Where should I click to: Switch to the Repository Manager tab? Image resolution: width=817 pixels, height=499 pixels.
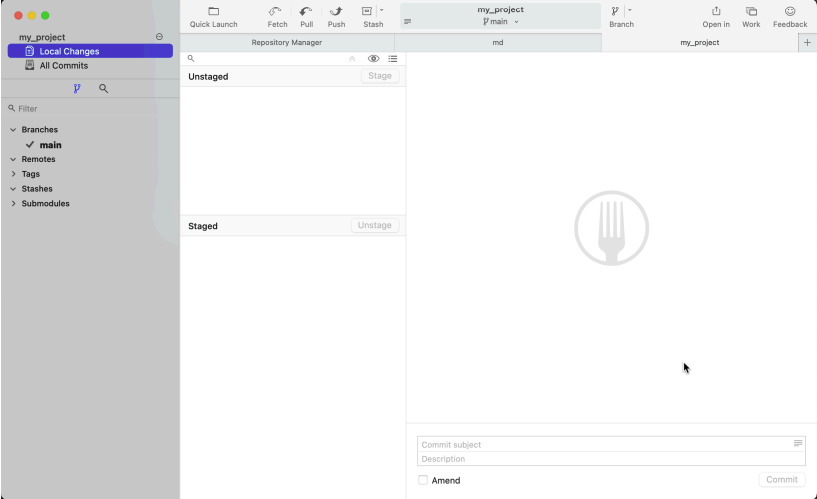click(287, 43)
